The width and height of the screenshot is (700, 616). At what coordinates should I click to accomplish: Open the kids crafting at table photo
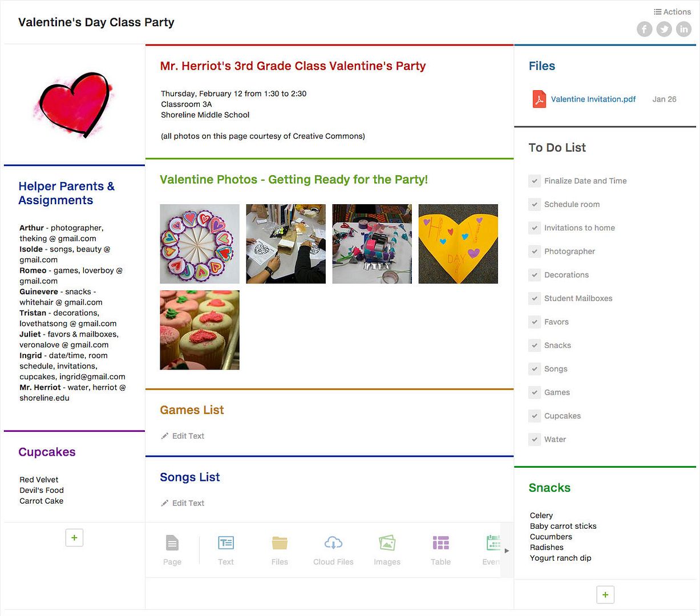tap(286, 244)
